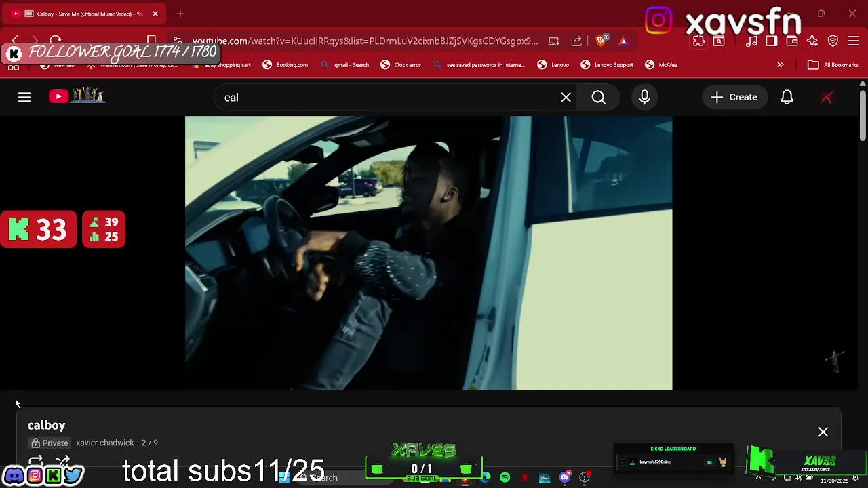Click 'xavier chadwick' playlist owner

click(104, 443)
